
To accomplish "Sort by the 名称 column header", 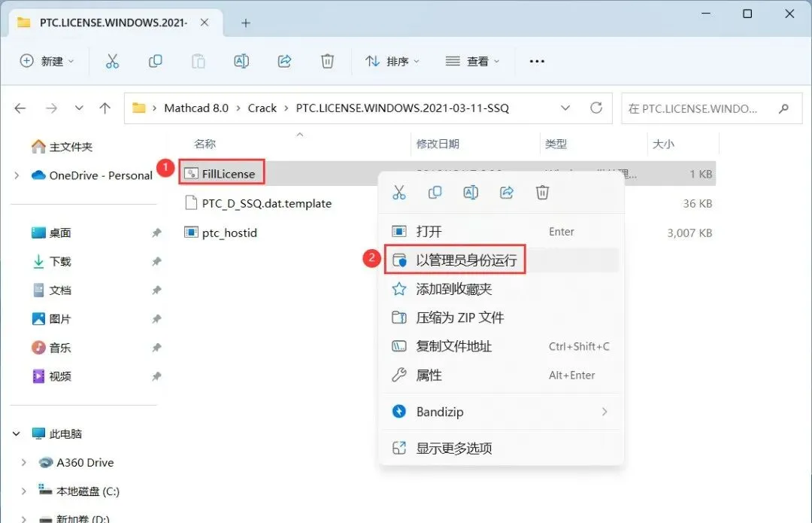I will click(x=205, y=144).
